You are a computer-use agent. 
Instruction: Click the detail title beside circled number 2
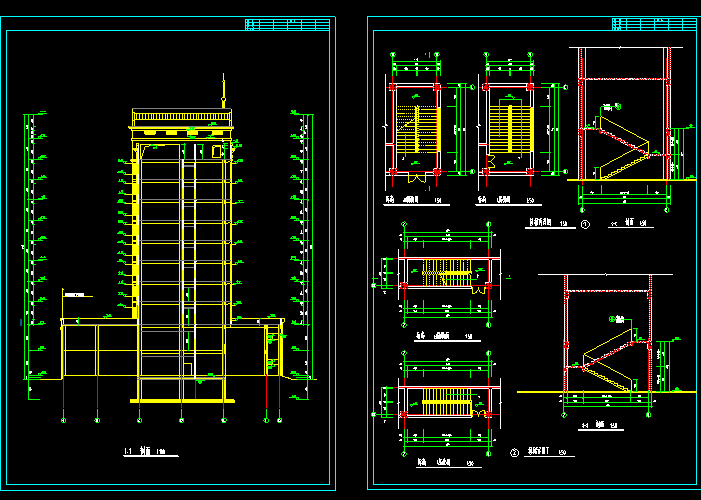click(547, 452)
